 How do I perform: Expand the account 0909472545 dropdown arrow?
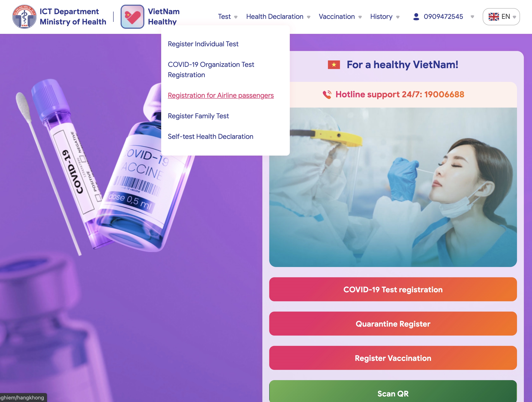coord(472,17)
